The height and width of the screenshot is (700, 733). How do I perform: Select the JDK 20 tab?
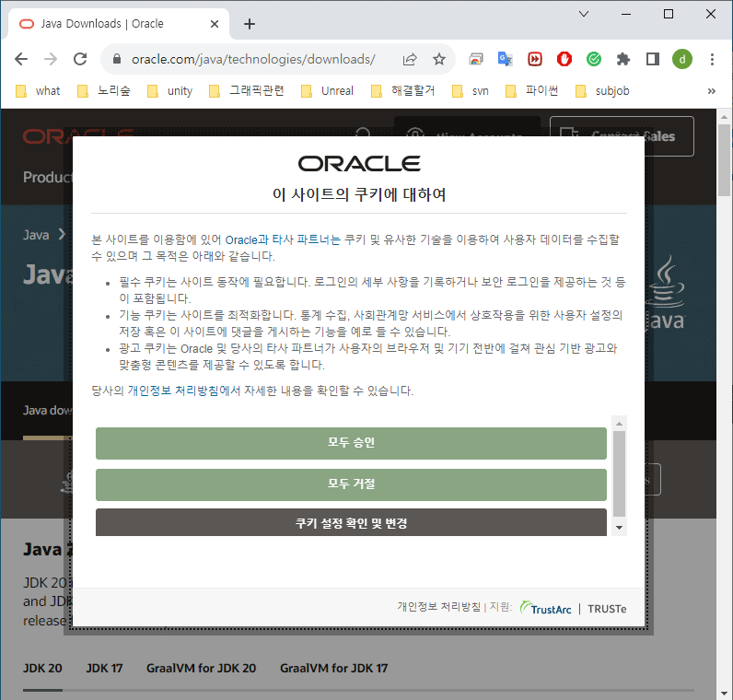point(42,668)
